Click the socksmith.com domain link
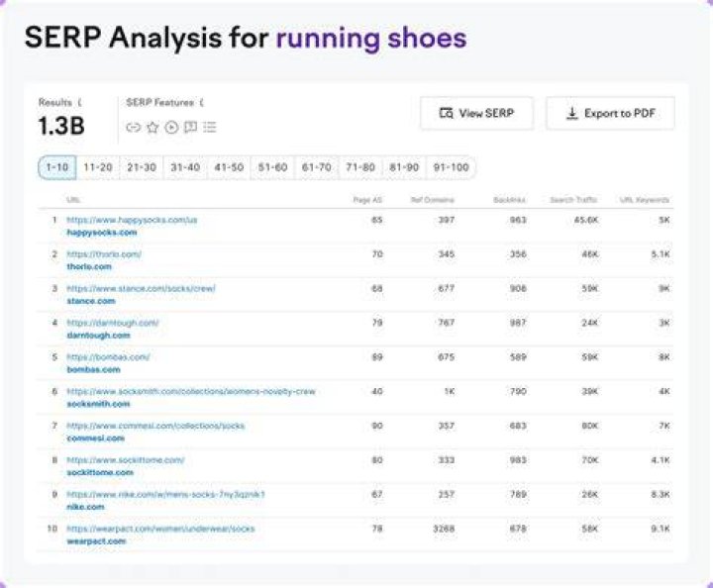This screenshot has width=713, height=588. (x=98, y=404)
